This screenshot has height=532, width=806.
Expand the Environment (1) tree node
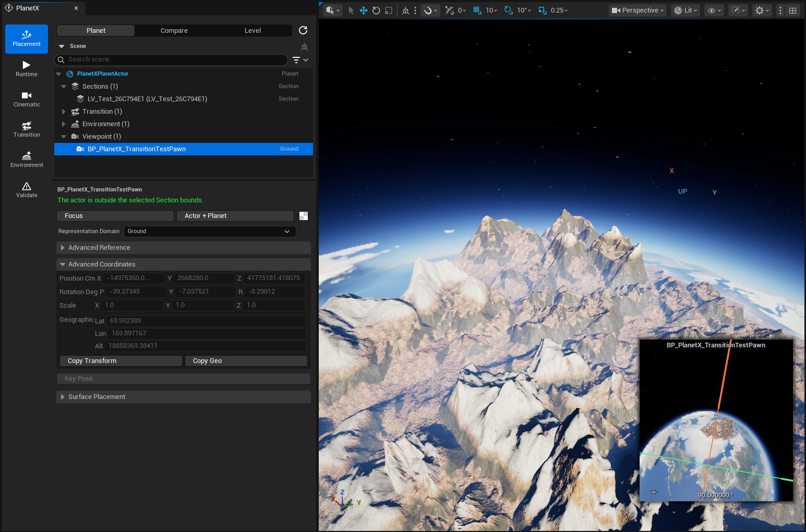[64, 124]
